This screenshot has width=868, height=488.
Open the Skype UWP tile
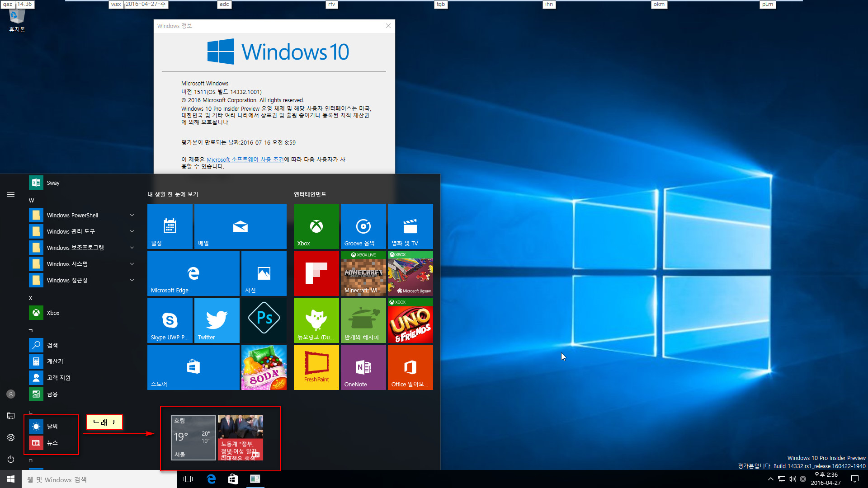(170, 320)
